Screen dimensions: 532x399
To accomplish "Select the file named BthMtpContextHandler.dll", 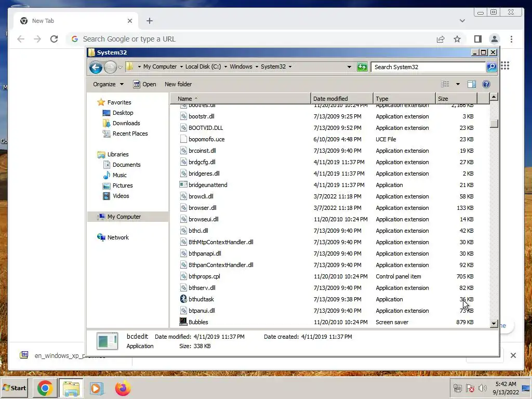I will (x=221, y=242).
